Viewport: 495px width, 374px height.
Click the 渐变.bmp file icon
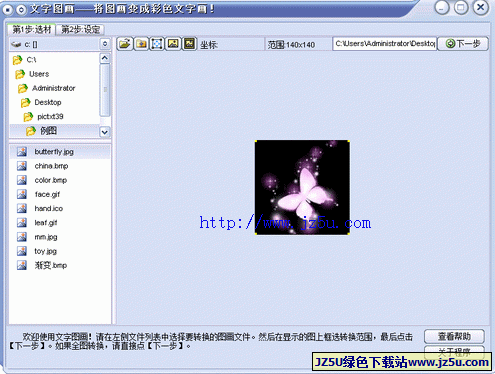(x=22, y=265)
